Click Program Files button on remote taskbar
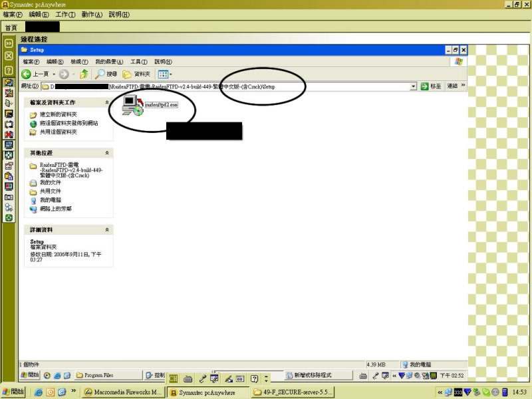The width and height of the screenshot is (532, 399). pos(108,375)
